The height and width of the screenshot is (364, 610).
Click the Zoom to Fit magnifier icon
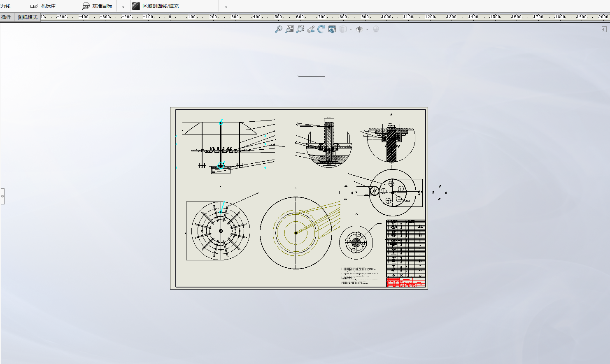pyautogui.click(x=279, y=29)
